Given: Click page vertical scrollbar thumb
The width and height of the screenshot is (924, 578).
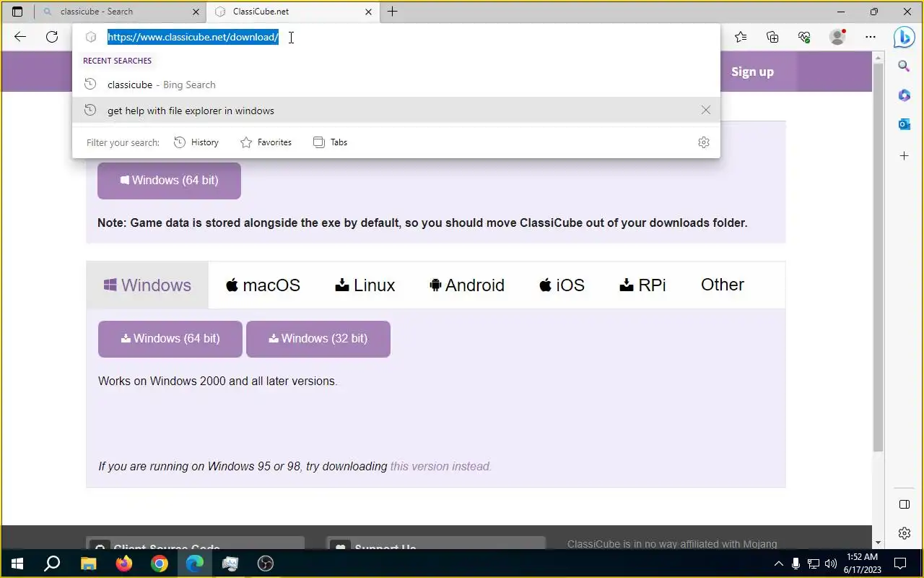Looking at the screenshot, I should 878,256.
